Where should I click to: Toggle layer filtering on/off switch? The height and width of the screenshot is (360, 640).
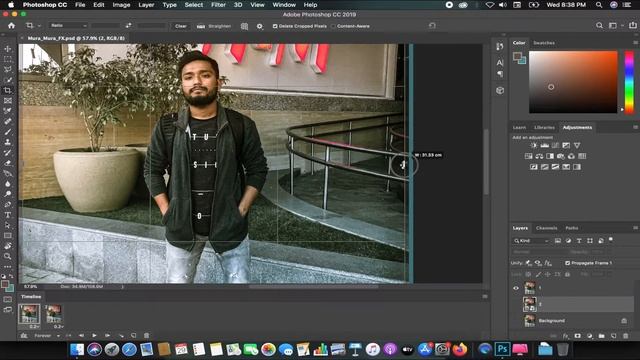click(611, 240)
